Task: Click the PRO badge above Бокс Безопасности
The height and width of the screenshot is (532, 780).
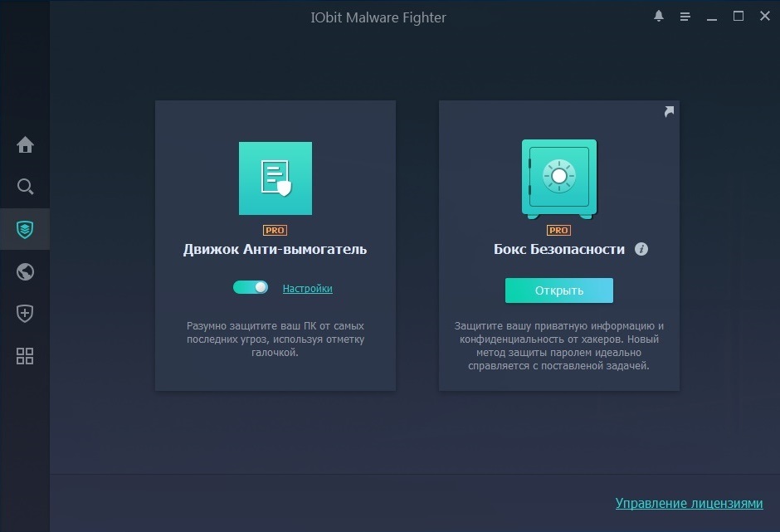Action: coord(558,230)
